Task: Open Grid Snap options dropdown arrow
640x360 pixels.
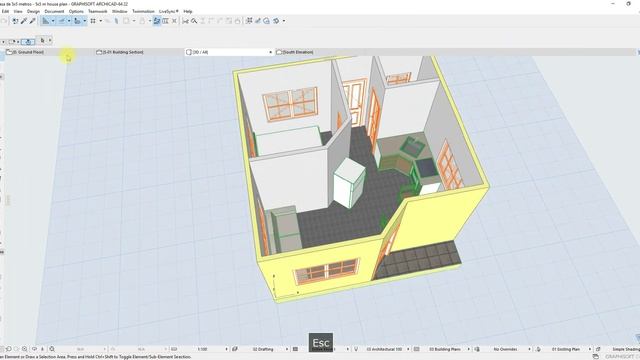Action: click(100, 21)
